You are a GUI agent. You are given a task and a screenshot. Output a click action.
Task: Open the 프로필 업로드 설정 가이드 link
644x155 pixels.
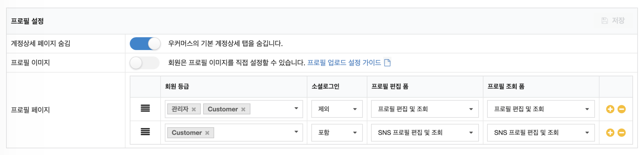344,63
